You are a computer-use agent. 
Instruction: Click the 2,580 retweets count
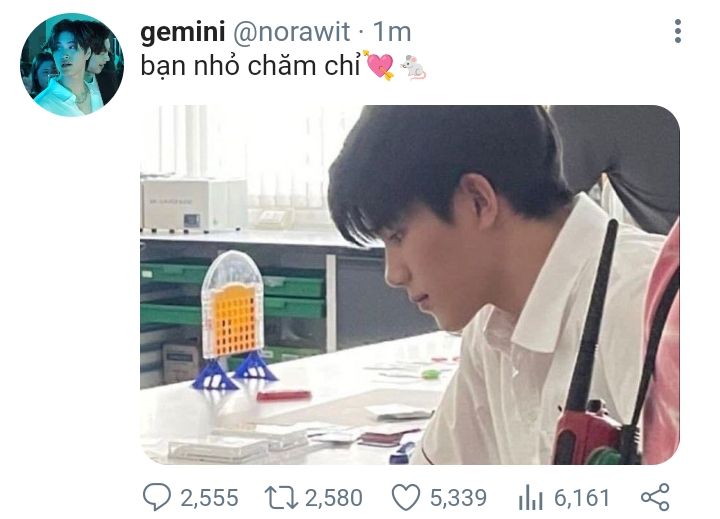pyautogui.click(x=334, y=498)
